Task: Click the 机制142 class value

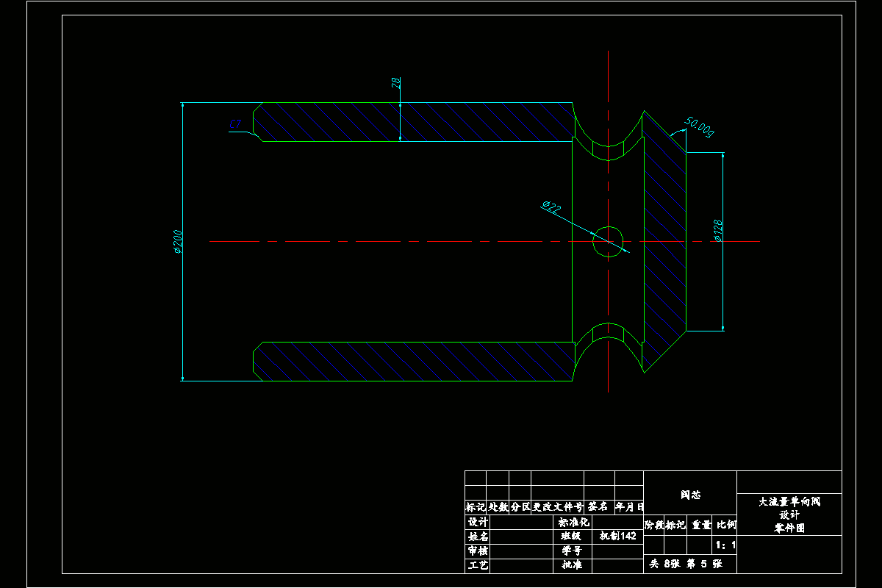Action: 618,536
